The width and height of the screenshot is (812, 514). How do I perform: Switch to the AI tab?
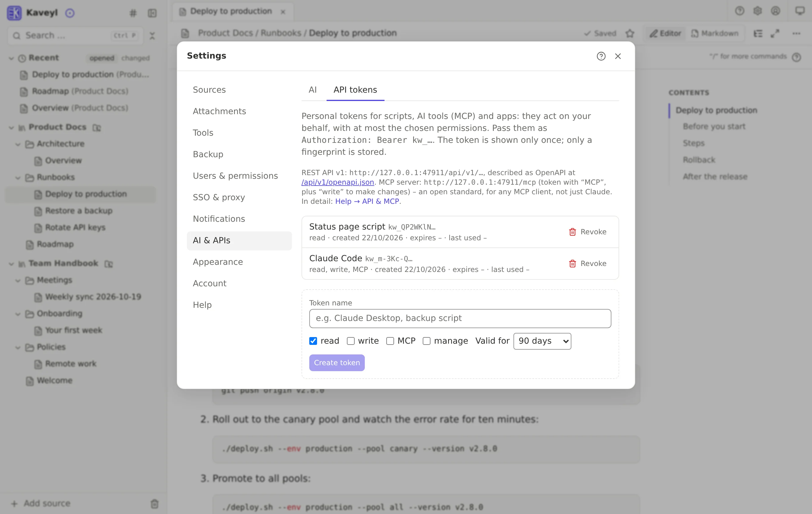click(312, 90)
